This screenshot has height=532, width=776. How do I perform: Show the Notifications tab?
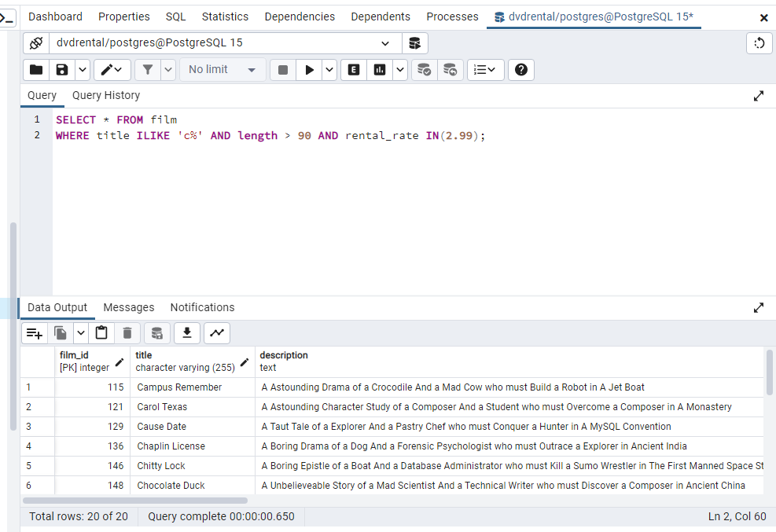point(202,307)
